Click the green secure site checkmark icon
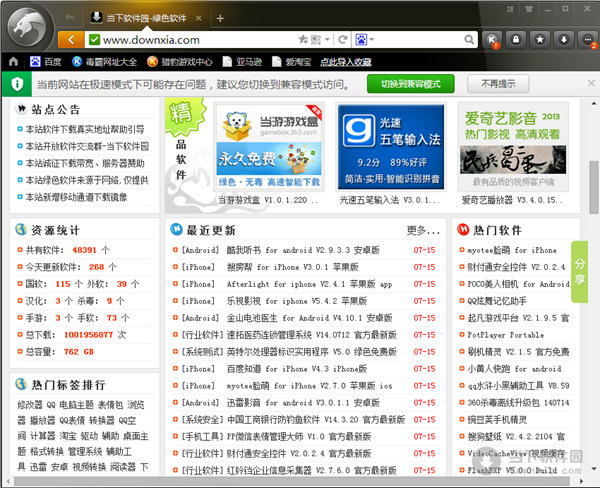600x488 pixels. [x=94, y=39]
